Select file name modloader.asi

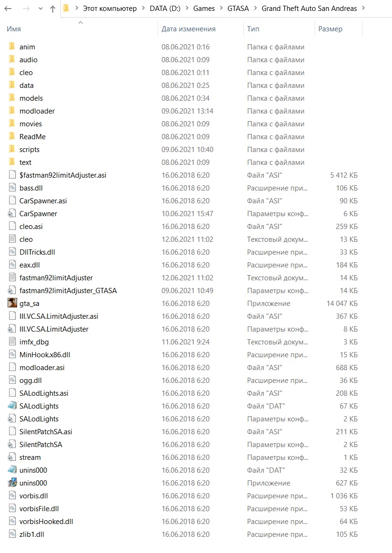[42, 368]
